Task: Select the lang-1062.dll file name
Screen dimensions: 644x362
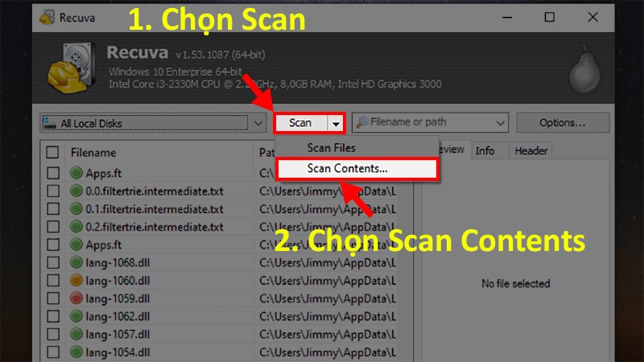Action: (118, 316)
